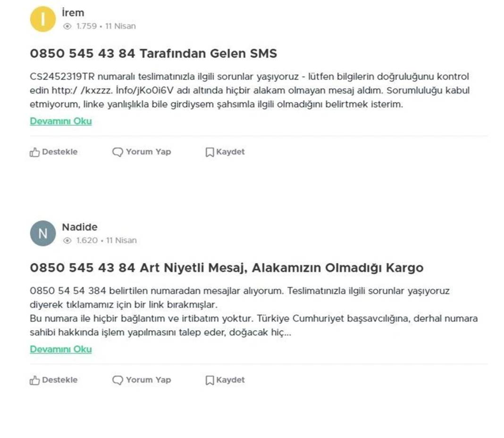Click the yellow İrem avatar circle

42,19
